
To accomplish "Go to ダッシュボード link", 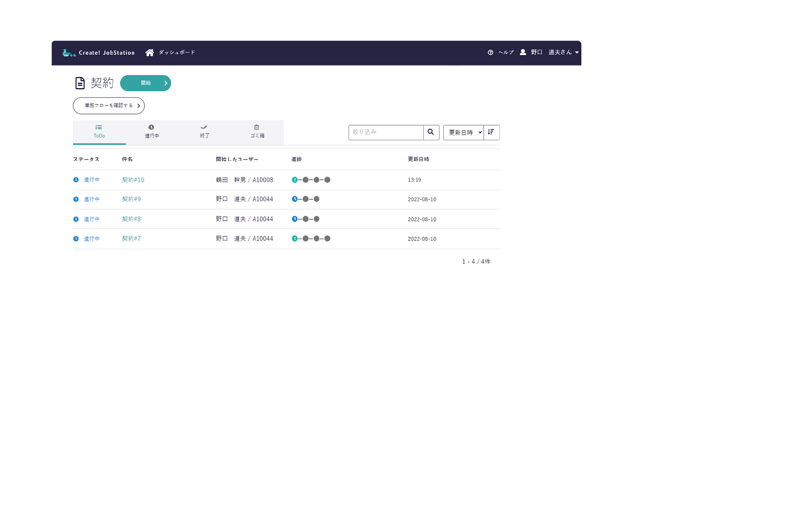I will click(x=177, y=52).
